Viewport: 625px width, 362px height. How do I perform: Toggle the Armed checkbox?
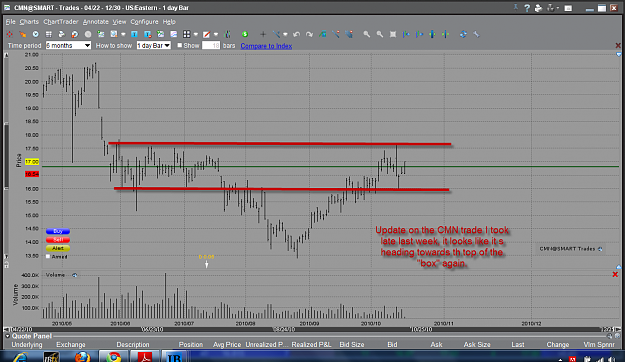pos(48,256)
